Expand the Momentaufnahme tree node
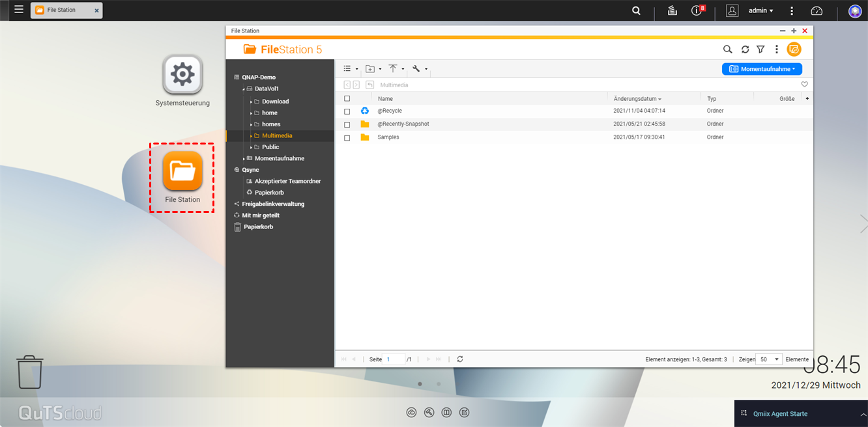Image resolution: width=868 pixels, height=427 pixels. (244, 159)
